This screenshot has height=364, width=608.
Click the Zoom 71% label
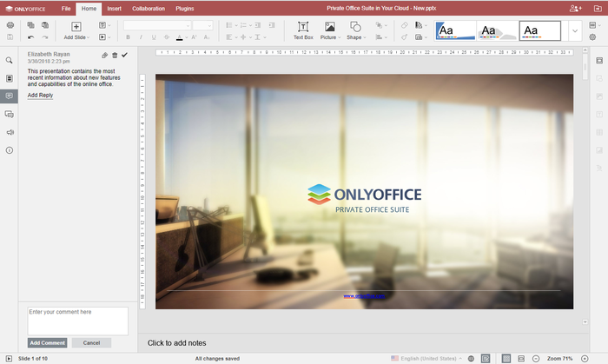(559, 359)
